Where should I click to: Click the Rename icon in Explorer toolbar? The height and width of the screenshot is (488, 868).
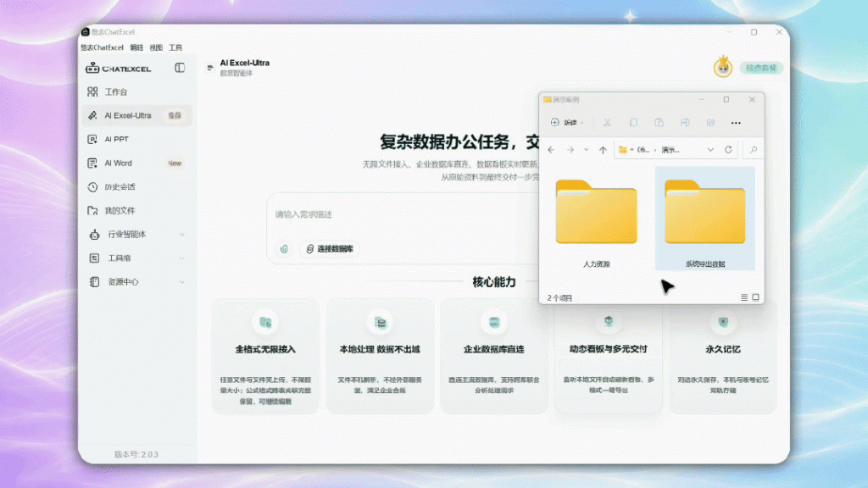[x=685, y=123]
